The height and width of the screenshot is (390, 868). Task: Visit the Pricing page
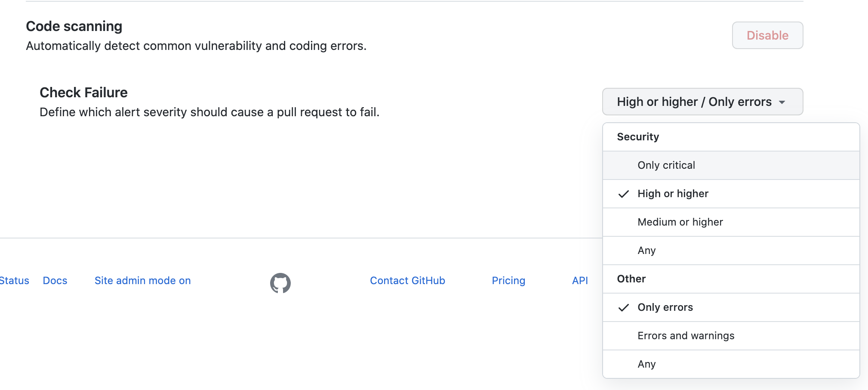[508, 280]
